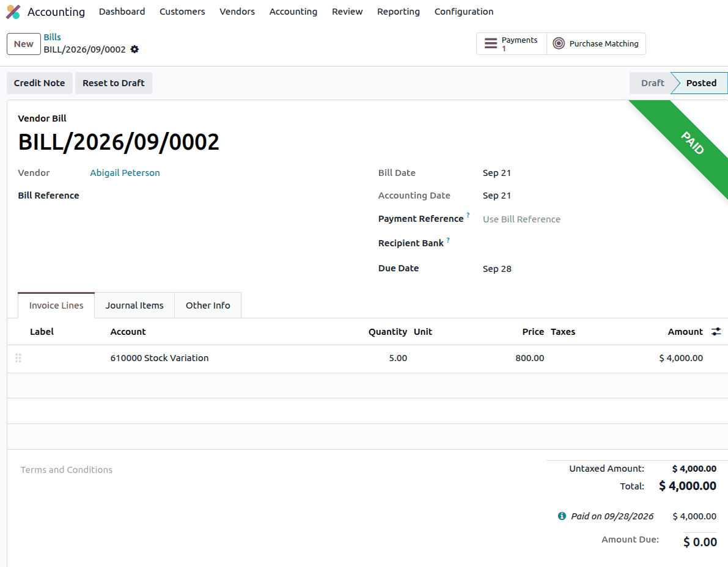Click the Quantity column header
728x567 pixels.
388,332
